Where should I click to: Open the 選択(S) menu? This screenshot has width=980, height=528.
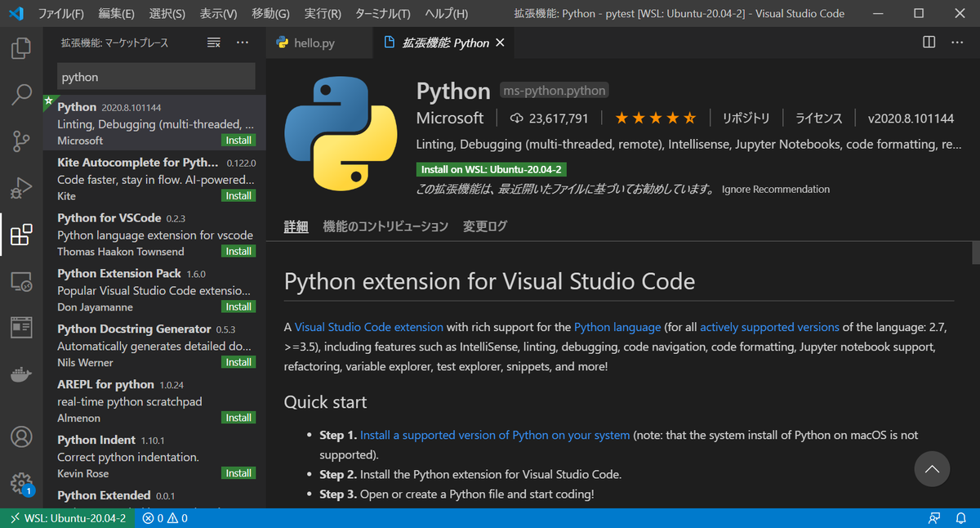(x=167, y=14)
